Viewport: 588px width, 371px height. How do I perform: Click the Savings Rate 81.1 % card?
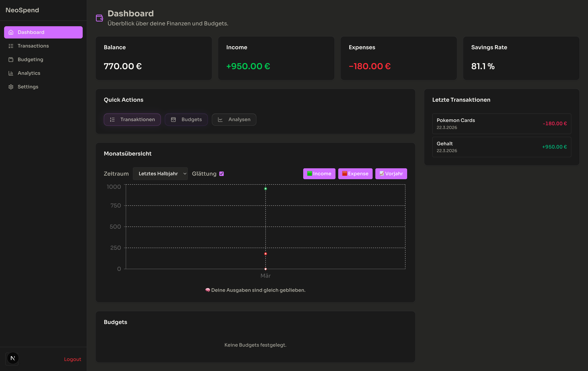tap(521, 58)
